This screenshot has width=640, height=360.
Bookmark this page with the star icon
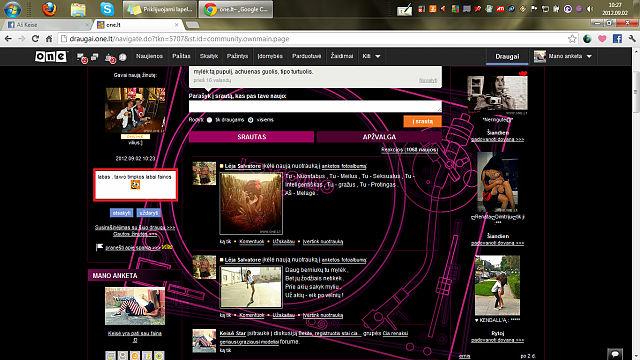click(x=572, y=39)
